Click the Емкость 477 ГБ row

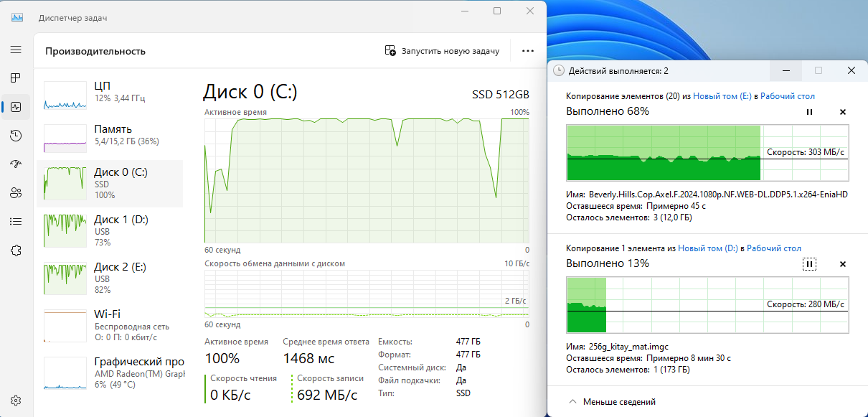pyautogui.click(x=430, y=342)
